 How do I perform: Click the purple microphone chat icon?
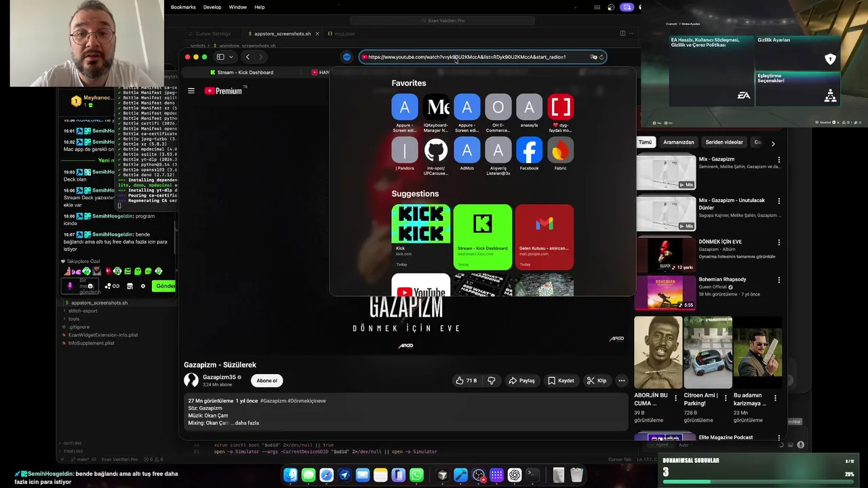coord(70,286)
